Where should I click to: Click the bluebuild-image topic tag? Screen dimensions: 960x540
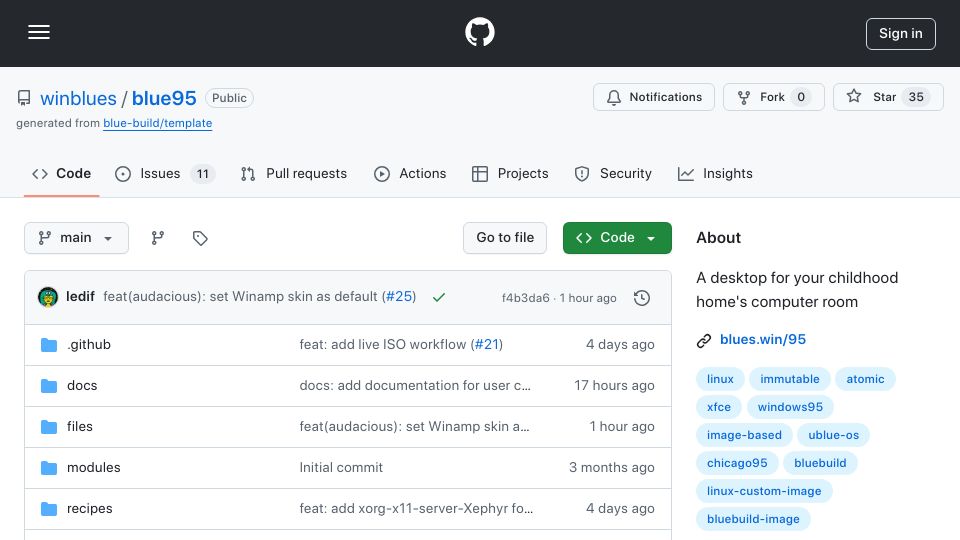tap(753, 519)
